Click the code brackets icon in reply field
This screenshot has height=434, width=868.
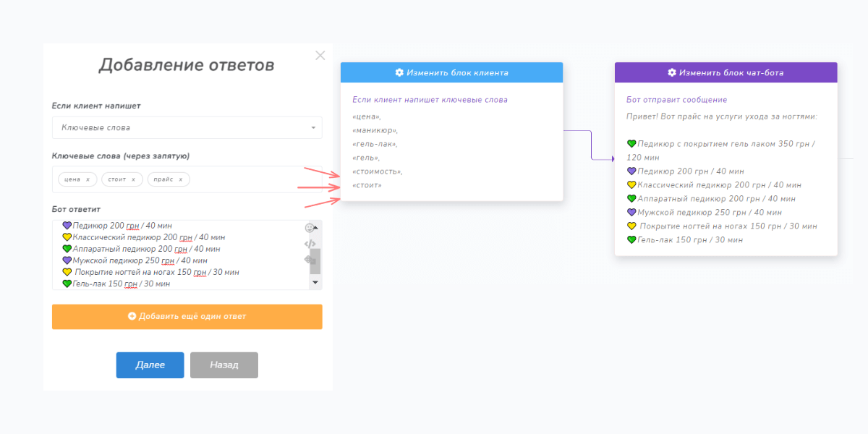(x=310, y=244)
